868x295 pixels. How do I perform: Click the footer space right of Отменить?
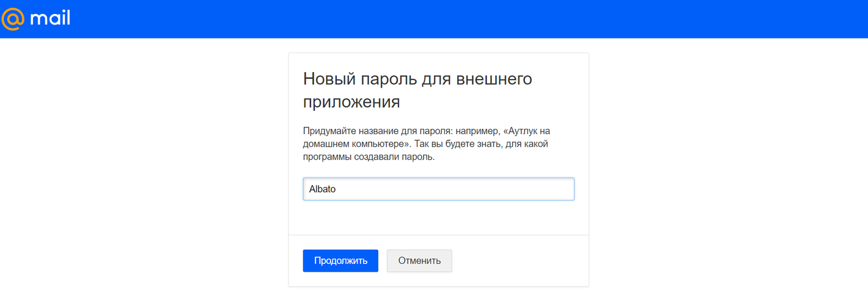point(520,261)
